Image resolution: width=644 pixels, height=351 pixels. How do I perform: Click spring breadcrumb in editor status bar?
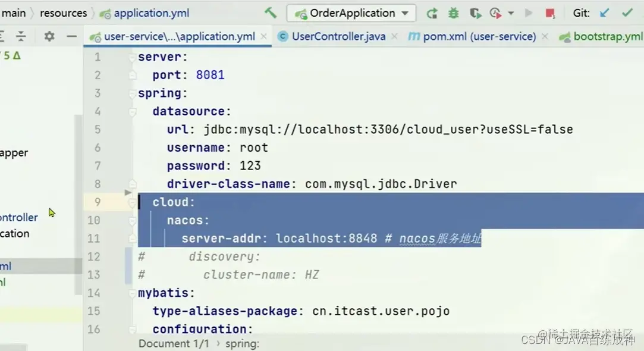click(x=243, y=344)
